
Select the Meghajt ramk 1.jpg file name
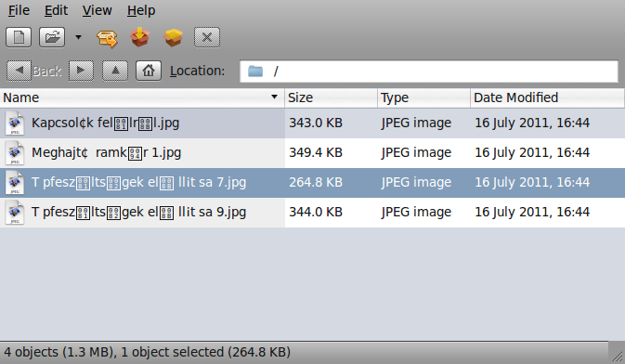[x=107, y=152]
